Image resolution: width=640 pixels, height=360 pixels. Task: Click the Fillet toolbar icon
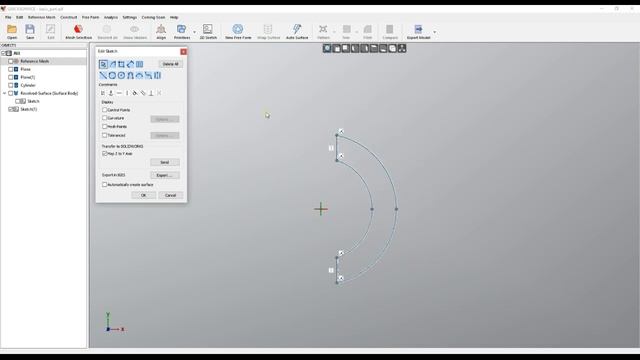tap(368, 31)
